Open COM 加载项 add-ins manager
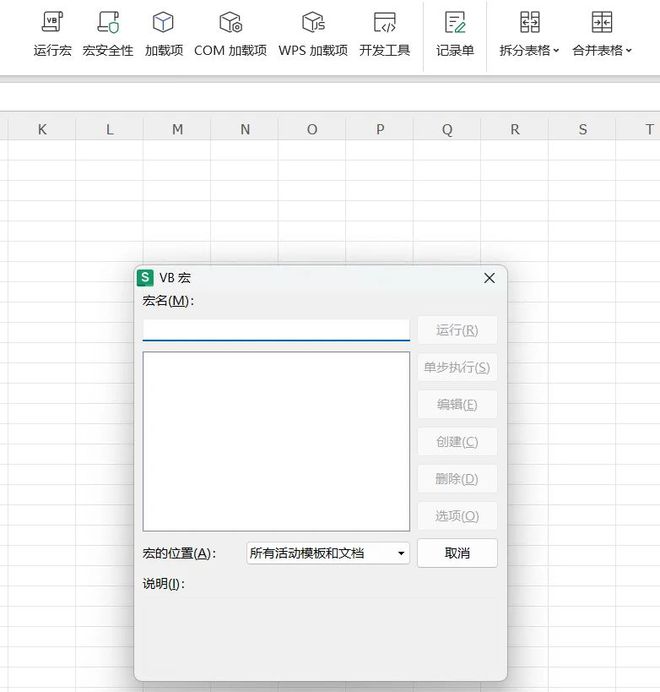 coord(230,34)
